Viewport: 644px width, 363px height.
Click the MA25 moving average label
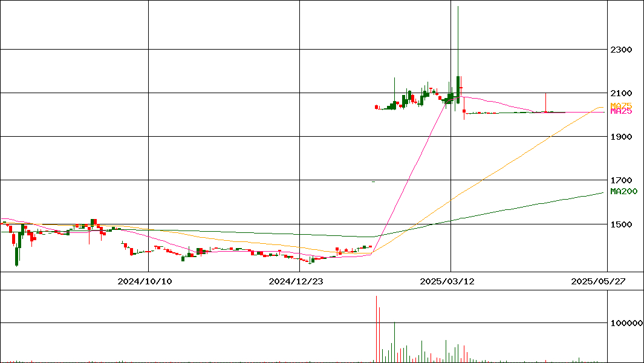(620, 111)
